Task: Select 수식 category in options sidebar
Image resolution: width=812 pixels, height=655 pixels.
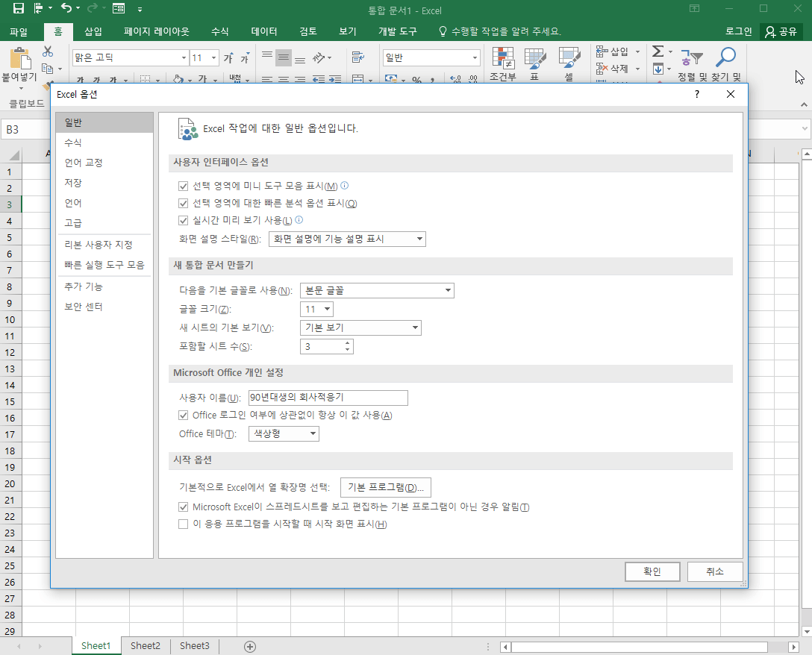Action: tap(104, 142)
